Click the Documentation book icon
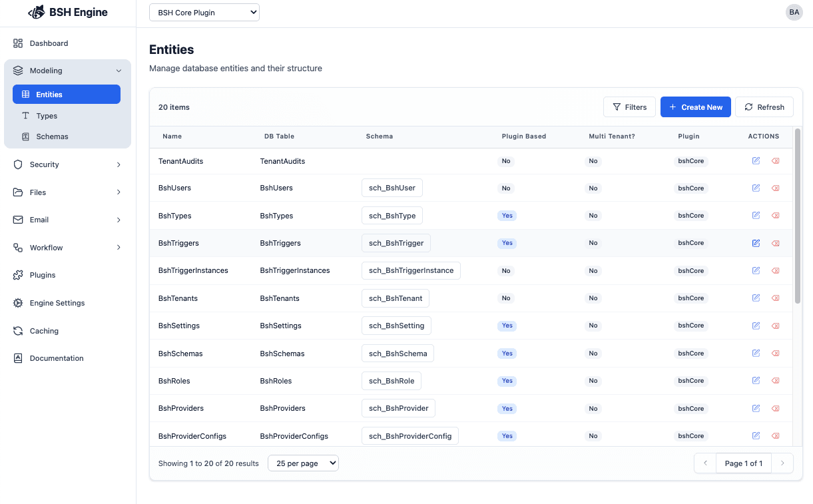 coord(18,358)
